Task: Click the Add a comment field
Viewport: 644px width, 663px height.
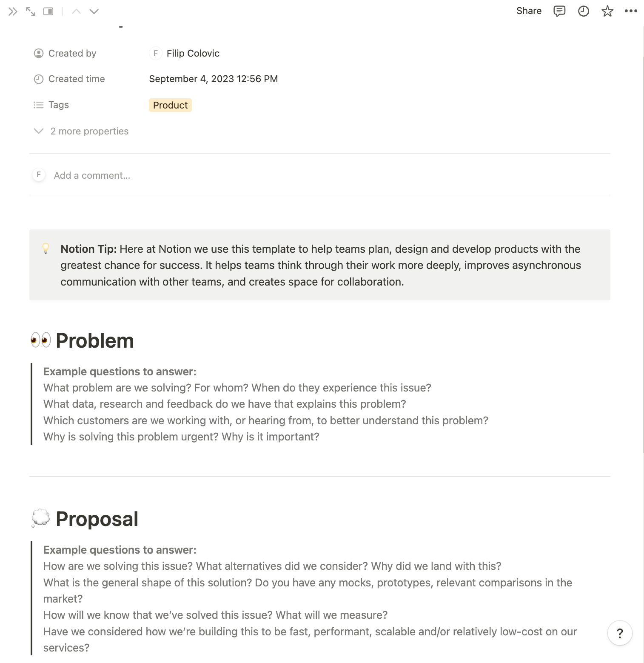Action: (x=92, y=175)
